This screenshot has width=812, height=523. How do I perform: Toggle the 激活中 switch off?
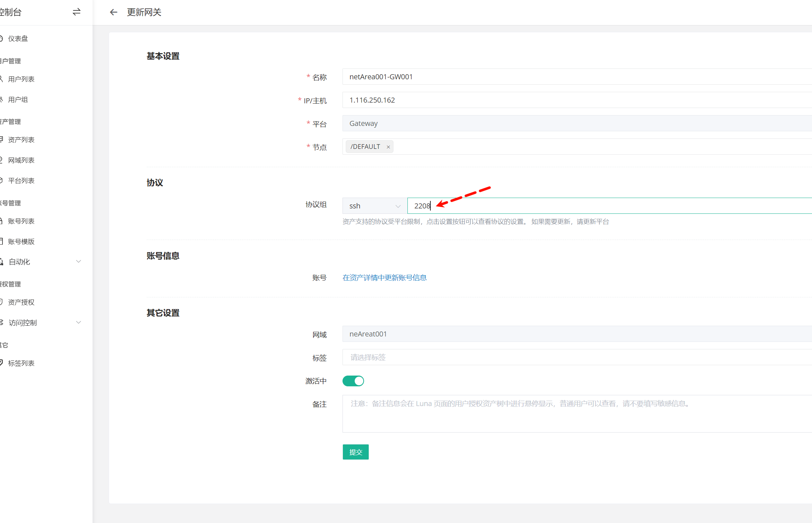click(353, 381)
